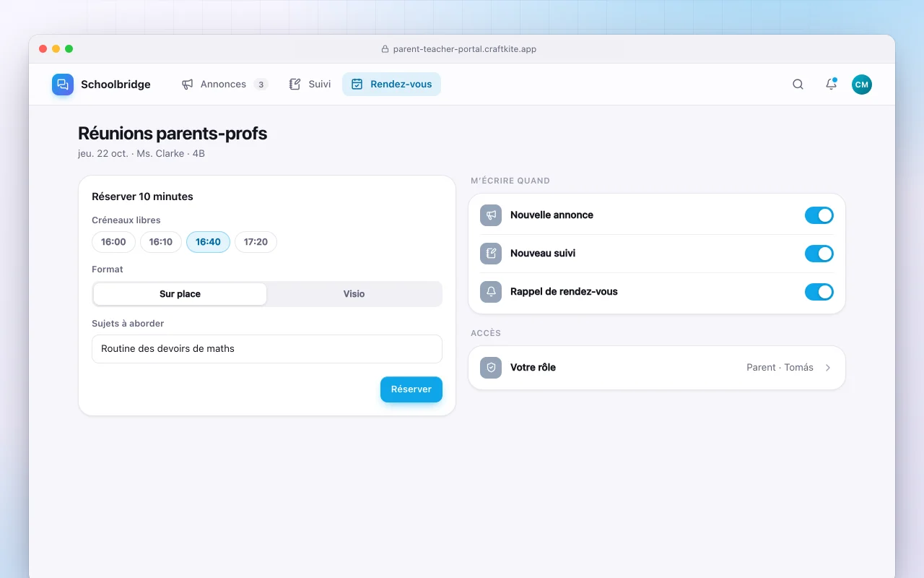Switch off Rappel de rendez-vous toggle

[x=819, y=292]
